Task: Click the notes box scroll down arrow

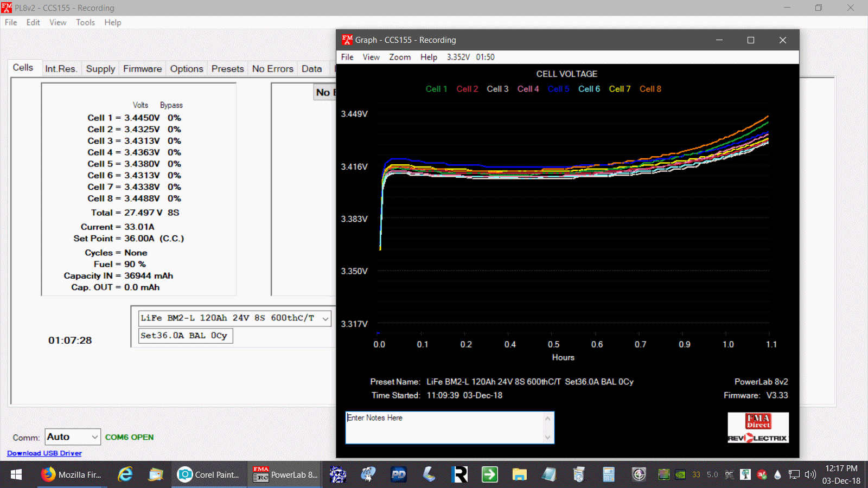Action: coord(547,438)
